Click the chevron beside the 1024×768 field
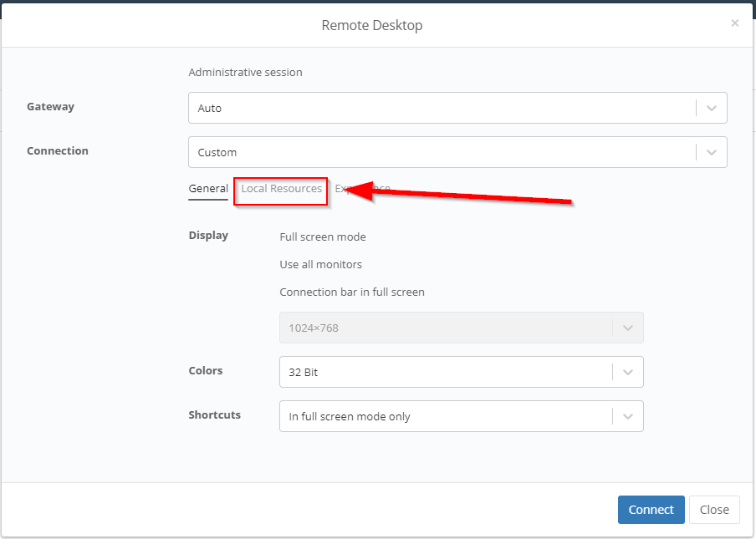The width and height of the screenshot is (756, 539). coord(627,327)
